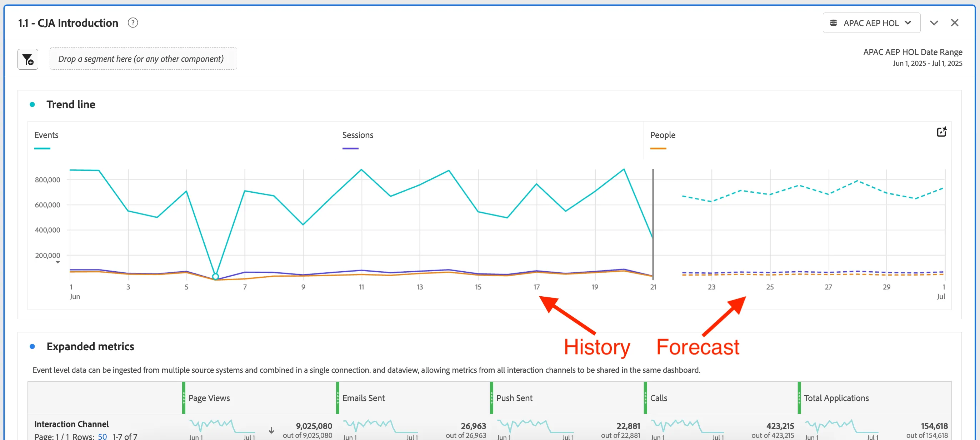
Task: Click the vertical history/forecast divider at June 21
Action: click(x=653, y=224)
